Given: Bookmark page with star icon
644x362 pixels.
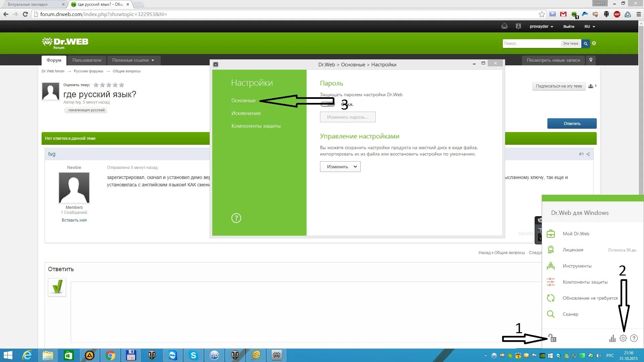Looking at the screenshot, I should pos(542,14).
